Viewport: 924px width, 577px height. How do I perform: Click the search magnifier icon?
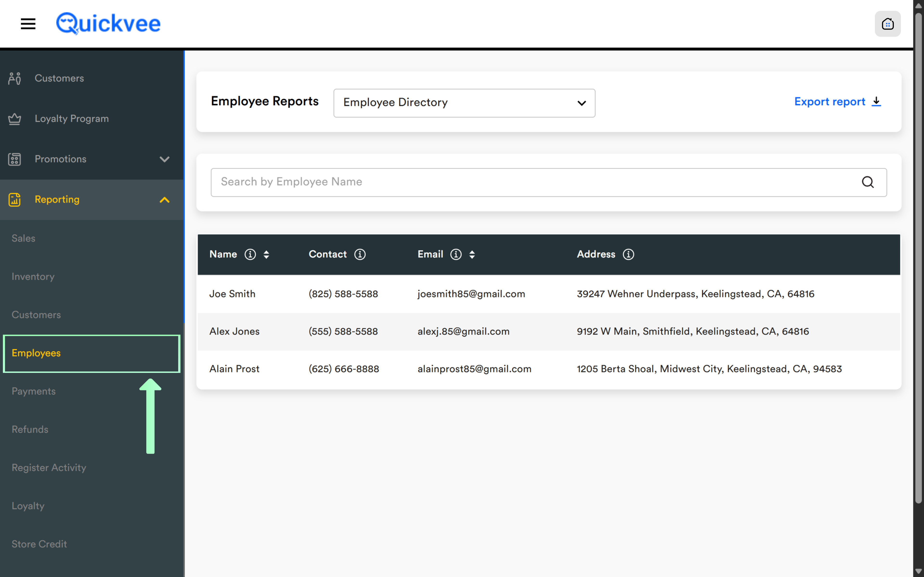[867, 182]
